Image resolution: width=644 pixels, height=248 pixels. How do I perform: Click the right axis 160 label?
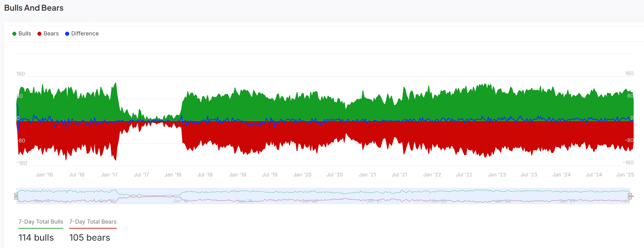(x=629, y=74)
